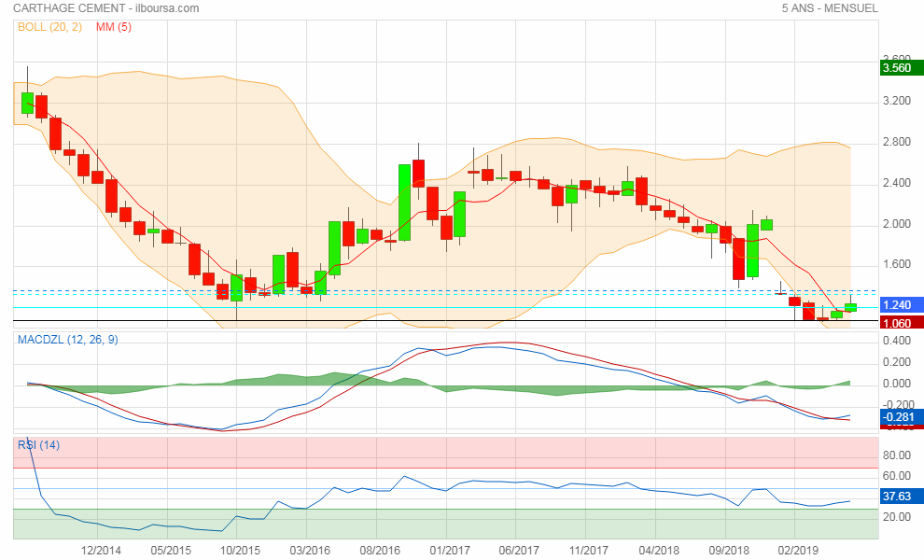Screen dimensions: 924x560
Task: Click the 01/2017 date axis label
Action: (450, 551)
